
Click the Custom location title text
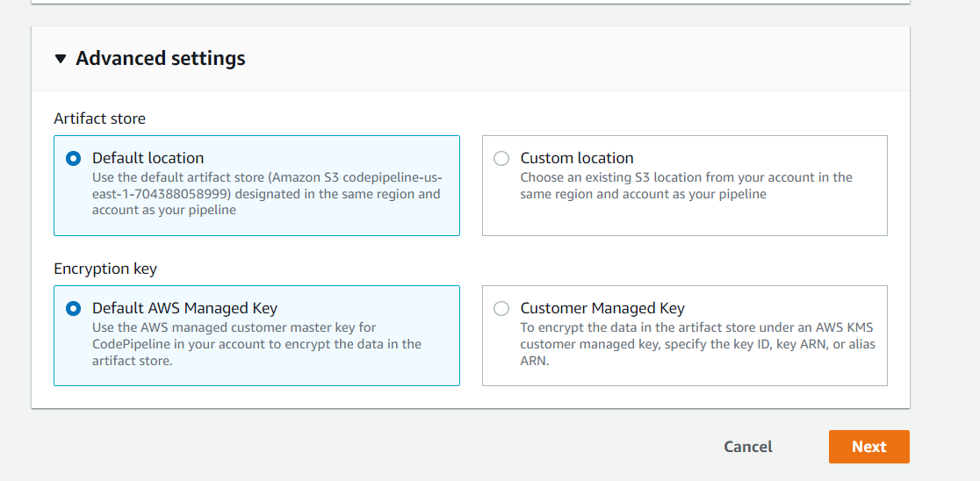[x=577, y=158]
